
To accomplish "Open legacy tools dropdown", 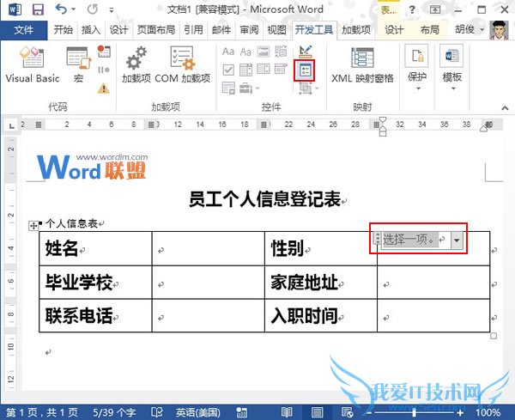I will pos(249,88).
